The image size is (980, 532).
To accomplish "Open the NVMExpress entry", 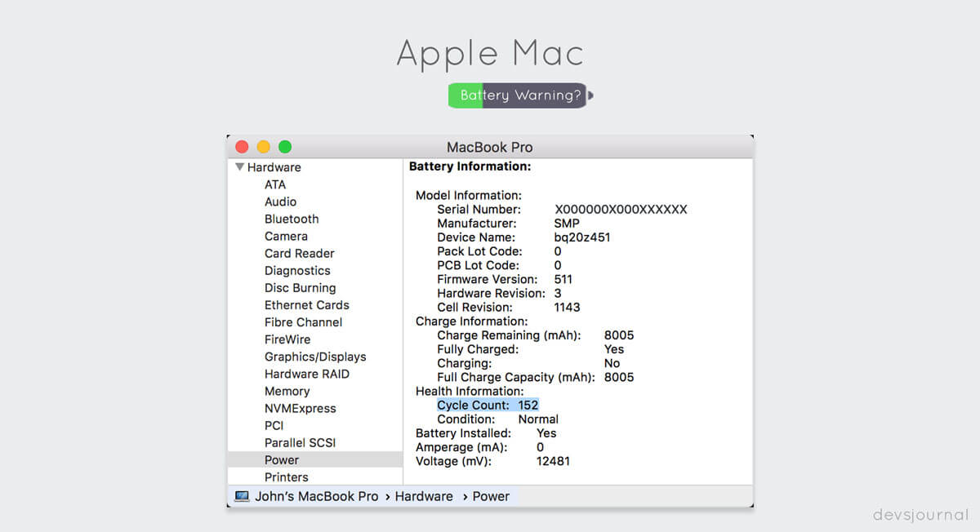I will pyautogui.click(x=300, y=408).
